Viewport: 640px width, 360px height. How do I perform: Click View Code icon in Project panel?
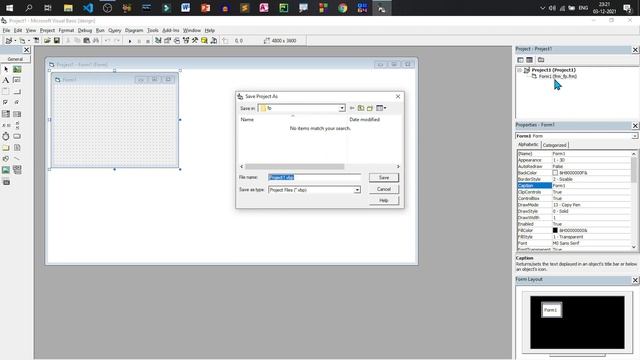click(520, 60)
